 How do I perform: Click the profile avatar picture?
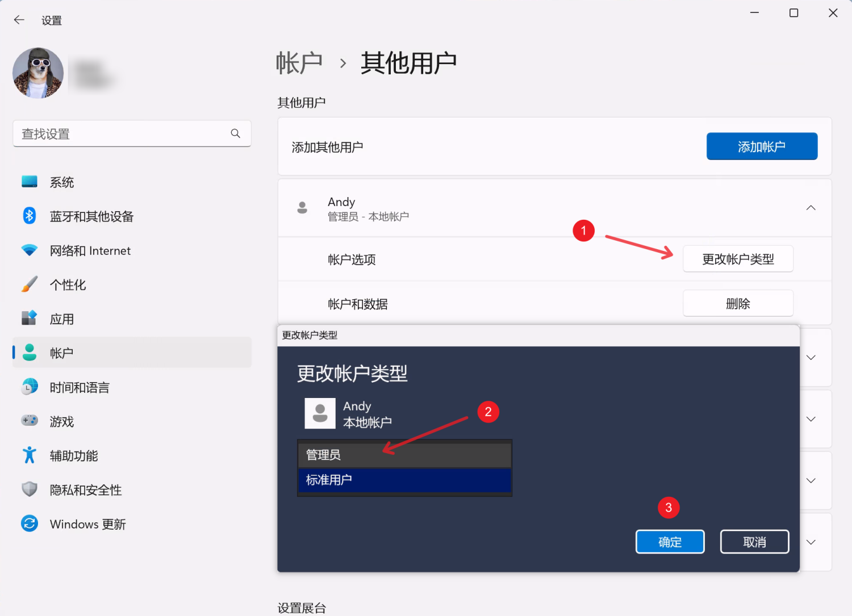pos(38,73)
